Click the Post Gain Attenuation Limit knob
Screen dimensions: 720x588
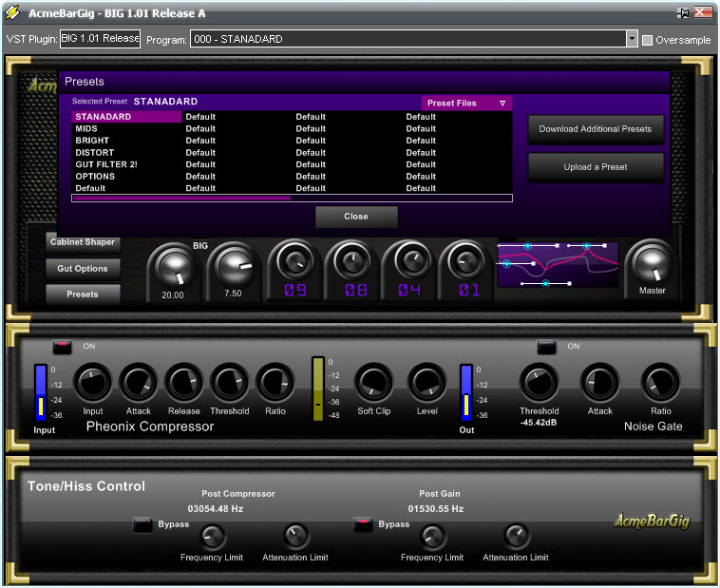click(x=516, y=537)
